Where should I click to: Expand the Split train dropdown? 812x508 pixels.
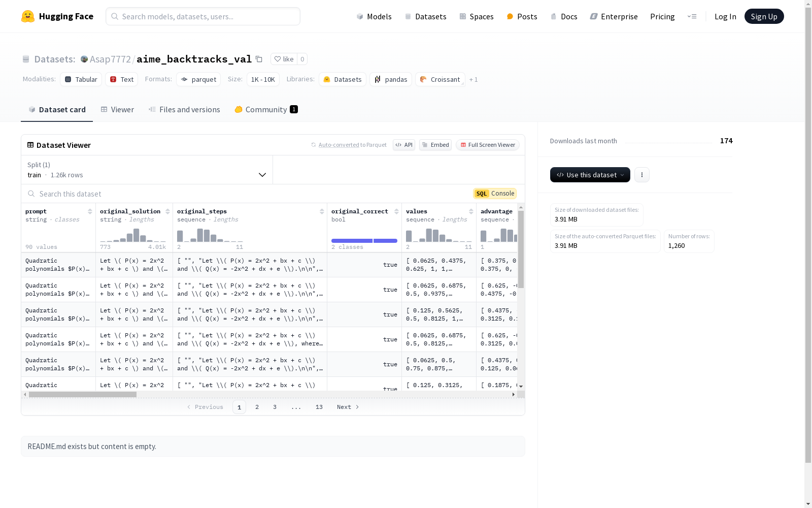point(147,170)
